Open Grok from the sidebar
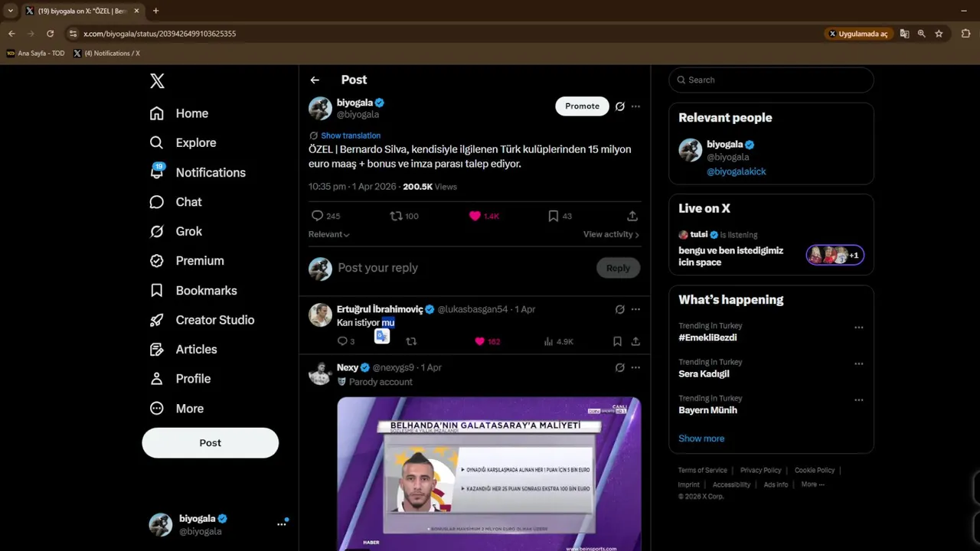 176,231
